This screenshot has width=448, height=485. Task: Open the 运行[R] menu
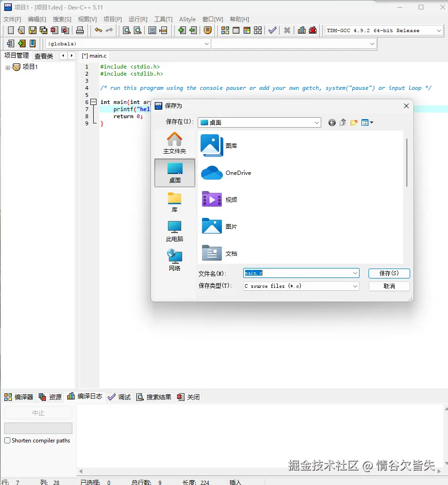tap(138, 19)
